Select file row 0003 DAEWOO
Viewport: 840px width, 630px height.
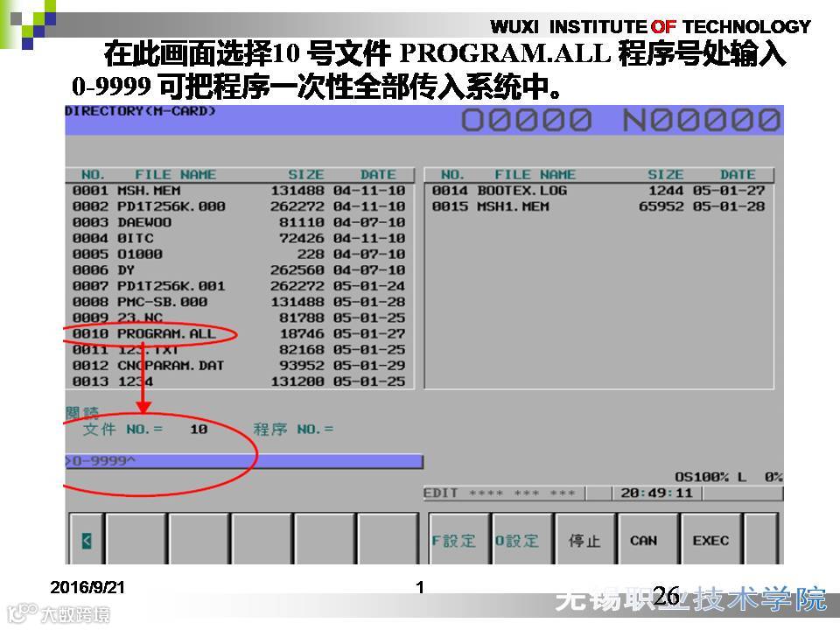[239, 222]
